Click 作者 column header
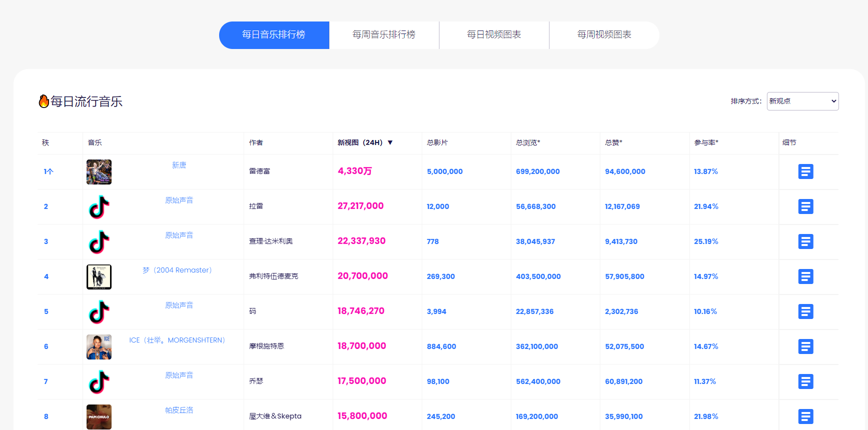The image size is (868, 430). [256, 142]
